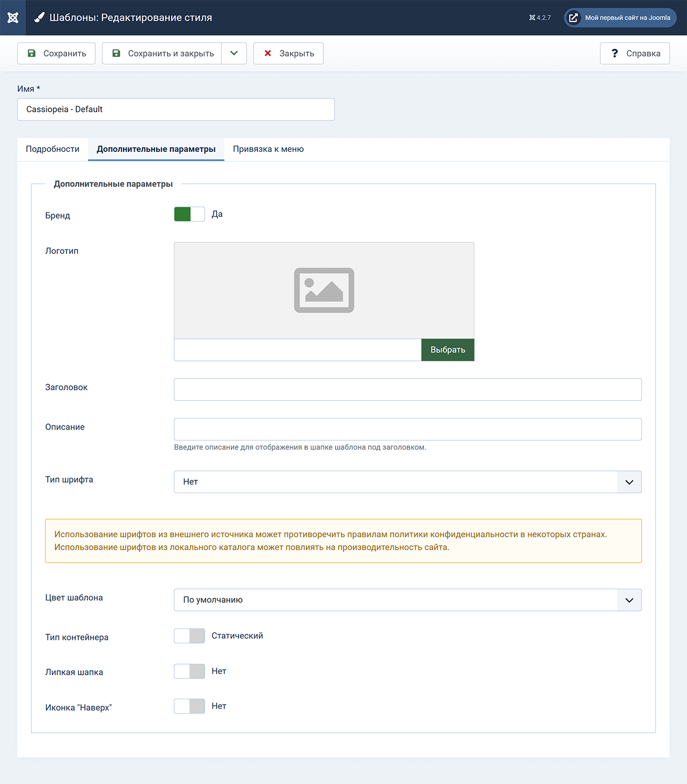This screenshot has height=784, width=687.
Task: Open the Привязка к меню tab
Action: (268, 149)
